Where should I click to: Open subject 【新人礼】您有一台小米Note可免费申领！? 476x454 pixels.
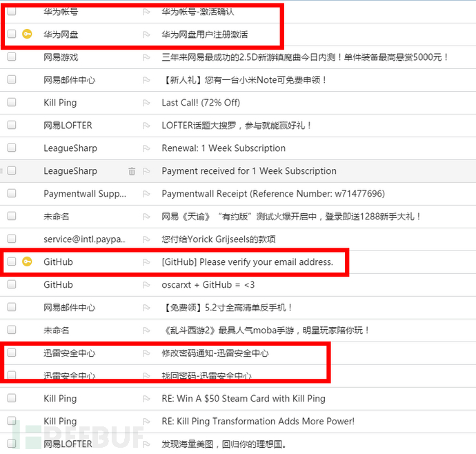click(x=245, y=80)
